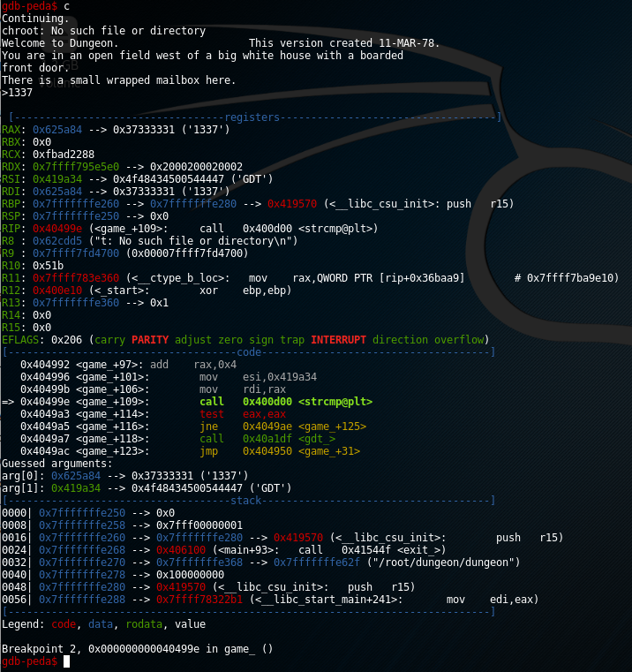Click the R12 address 0x400e10
This screenshot has width=632, height=672.
point(57,291)
